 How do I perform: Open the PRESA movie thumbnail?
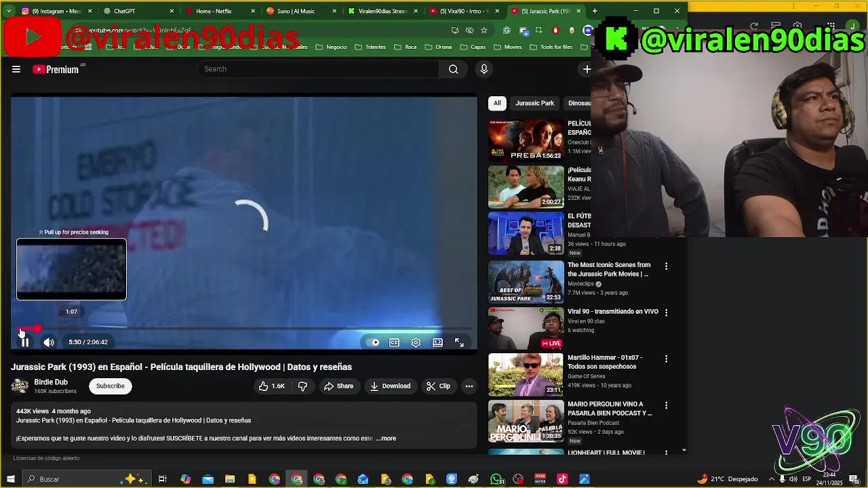(x=526, y=140)
